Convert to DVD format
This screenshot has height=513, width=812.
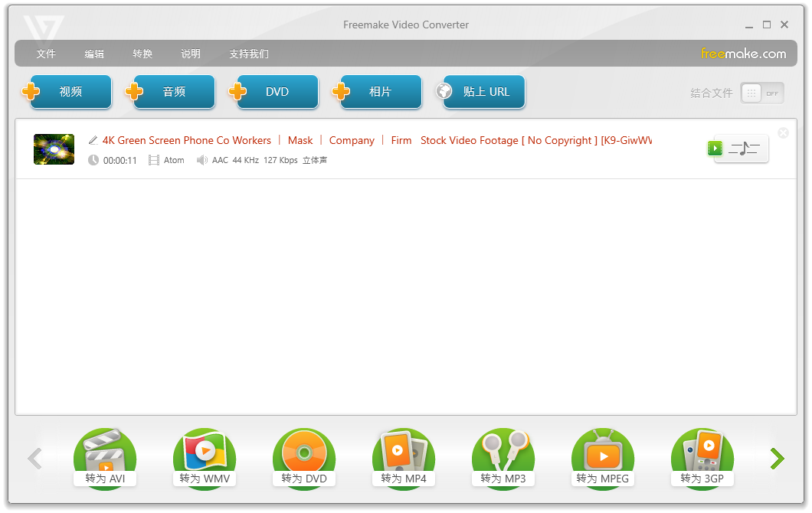[x=304, y=459]
